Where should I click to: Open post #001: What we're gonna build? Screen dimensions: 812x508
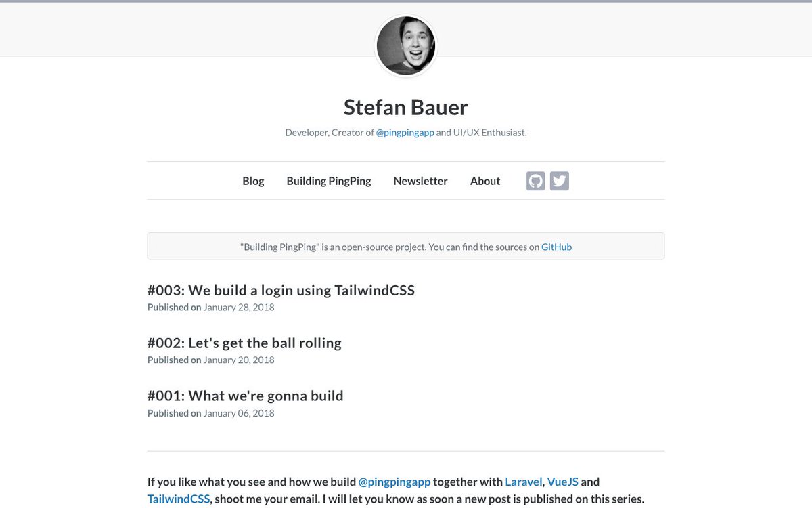click(246, 396)
